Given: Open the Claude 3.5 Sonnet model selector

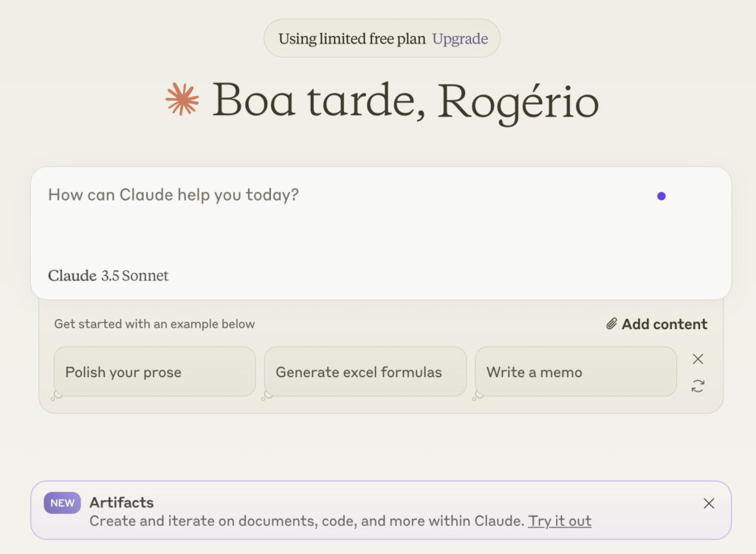Looking at the screenshot, I should (108, 276).
